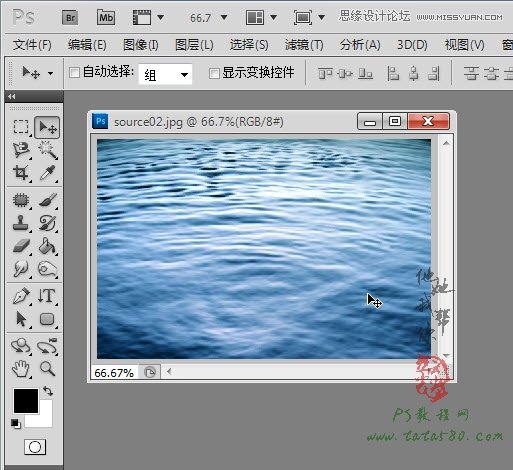Select the Lasso tool
Viewport: 513px width, 470px height.
point(21,150)
